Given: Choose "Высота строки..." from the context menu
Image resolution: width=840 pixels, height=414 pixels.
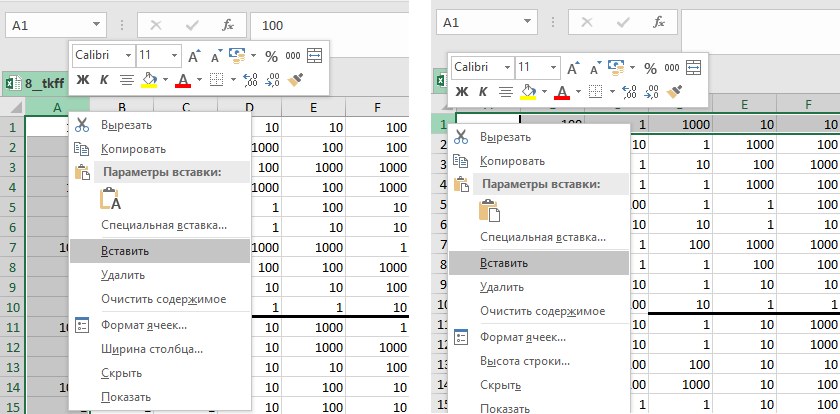Looking at the screenshot, I should click(526, 360).
